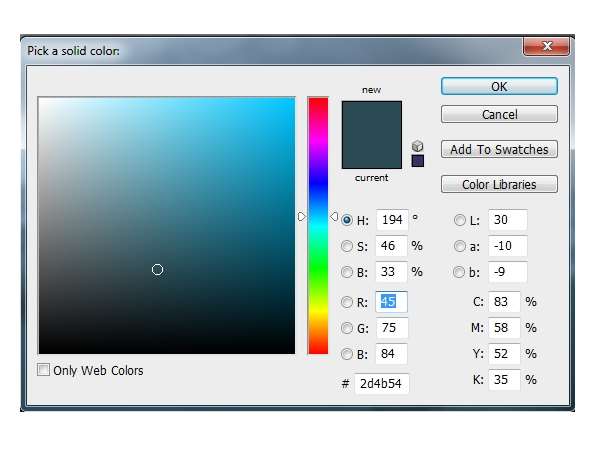Select the L lightness radio button
Viewport: 600px width, 455px height.
point(460,220)
